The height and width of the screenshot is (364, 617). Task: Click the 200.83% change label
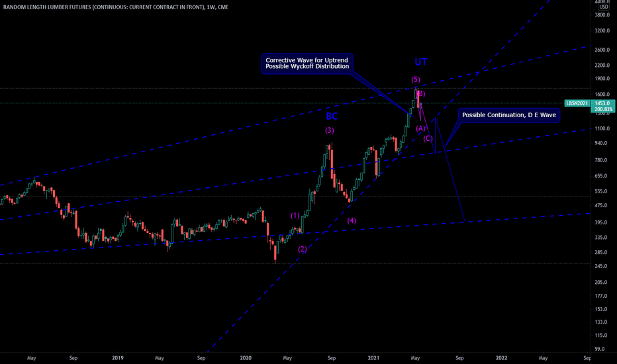[602, 109]
